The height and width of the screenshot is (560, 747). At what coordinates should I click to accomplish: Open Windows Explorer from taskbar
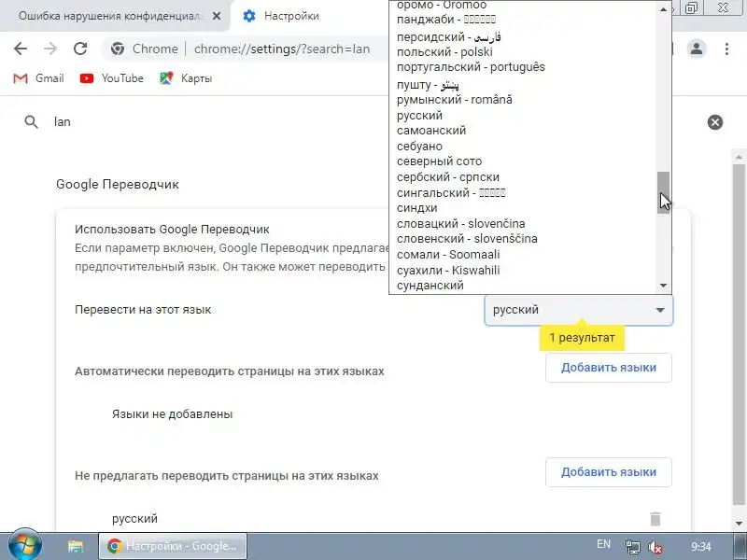(76, 546)
